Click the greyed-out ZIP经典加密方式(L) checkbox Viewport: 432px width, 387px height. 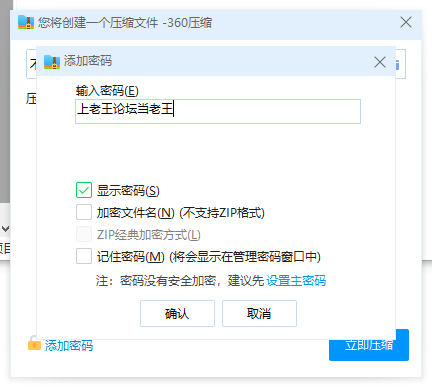84,234
